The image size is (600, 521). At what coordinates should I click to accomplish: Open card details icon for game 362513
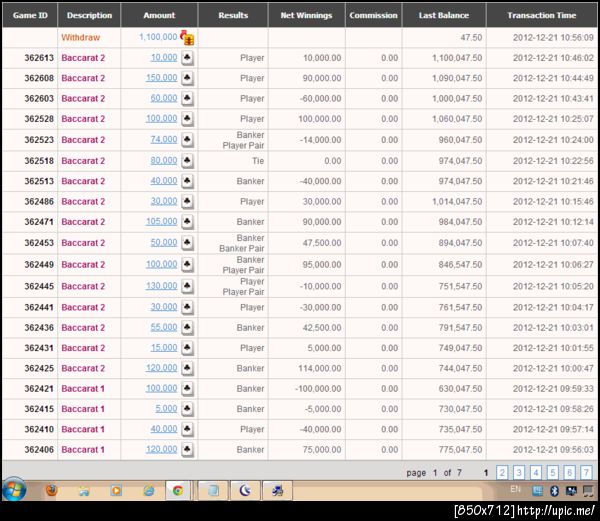(187, 181)
